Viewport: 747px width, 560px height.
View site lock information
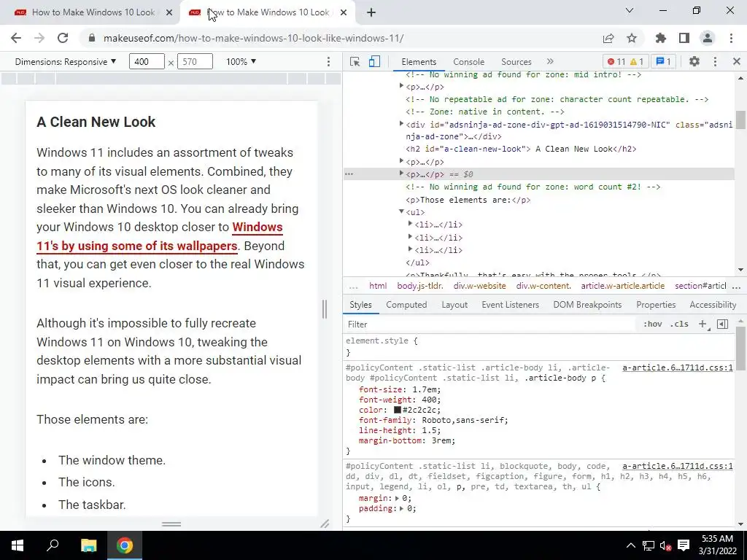coord(93,38)
